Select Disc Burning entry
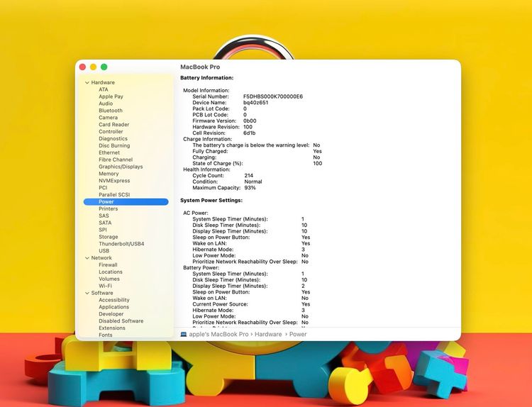532x407 pixels. (114, 145)
